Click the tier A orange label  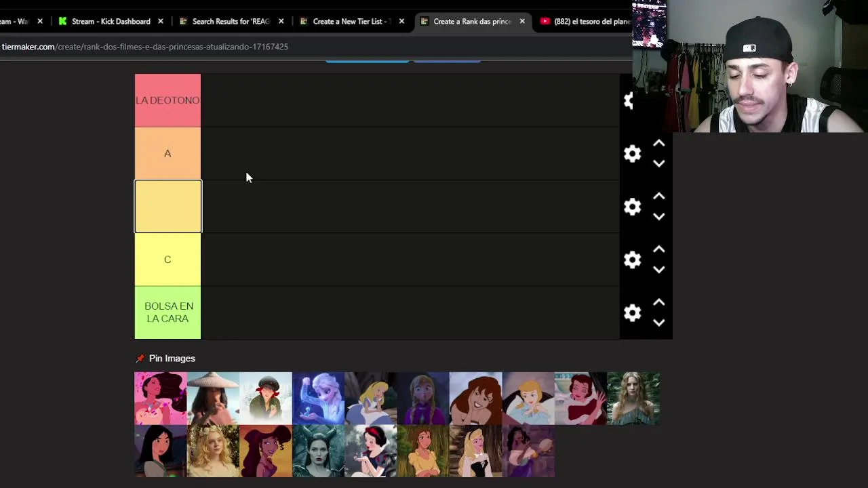[167, 153]
